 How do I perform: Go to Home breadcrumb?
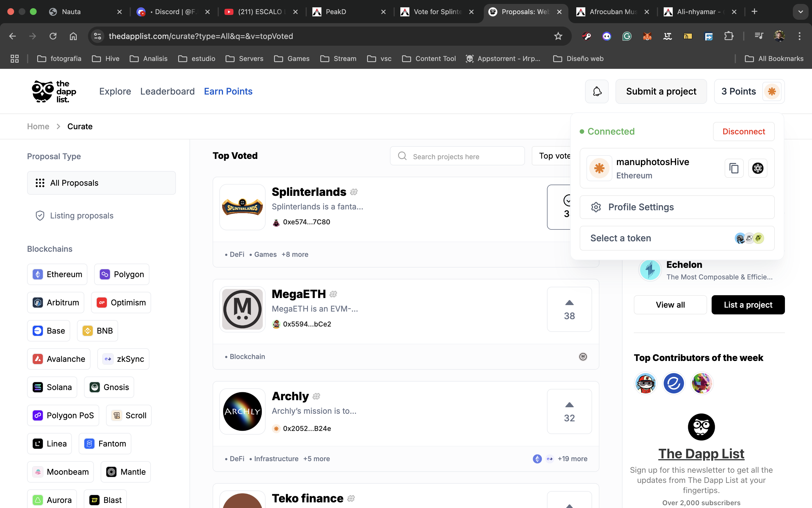(x=38, y=126)
